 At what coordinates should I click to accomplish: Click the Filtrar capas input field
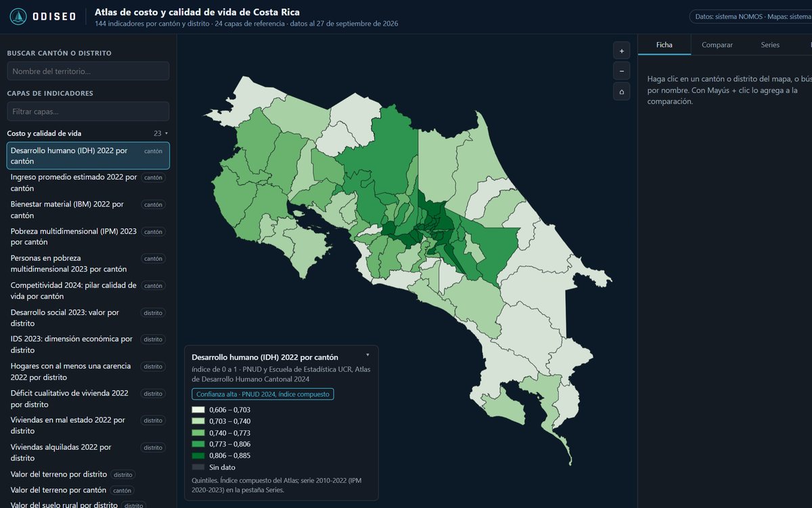point(88,111)
